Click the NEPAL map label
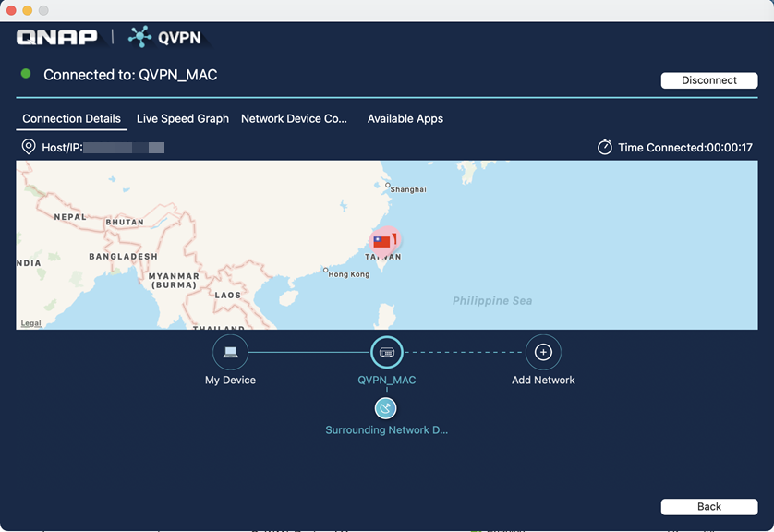This screenshot has height=532, width=774. pos(70,217)
